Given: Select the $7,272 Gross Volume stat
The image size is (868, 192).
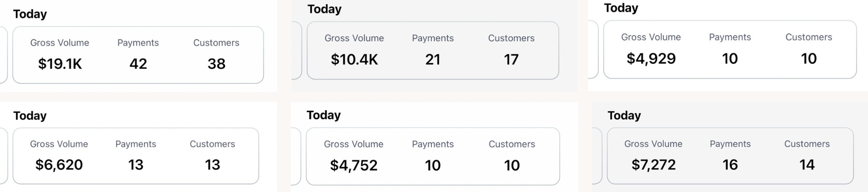Looking at the screenshot, I should 653,165.
